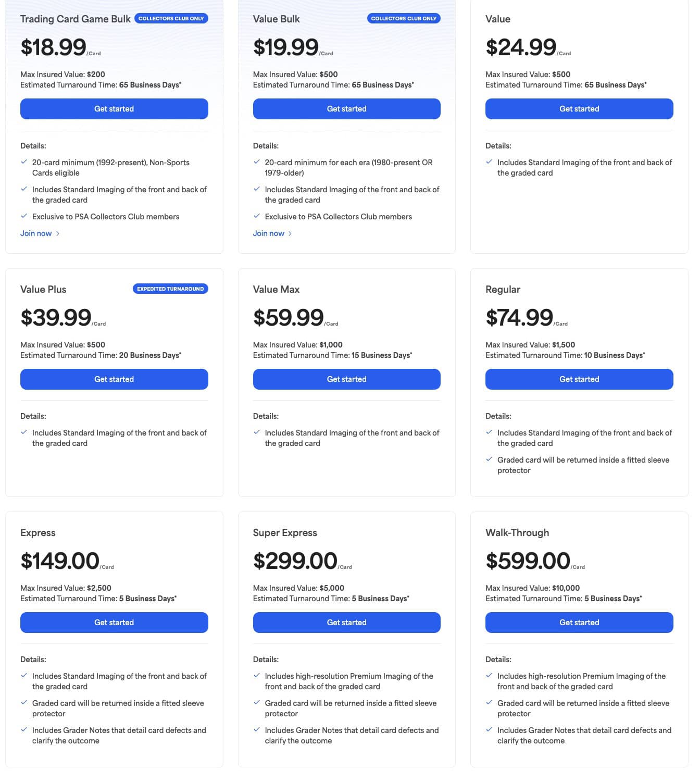Click the checkmark beside 20-card minimum detail

point(24,162)
